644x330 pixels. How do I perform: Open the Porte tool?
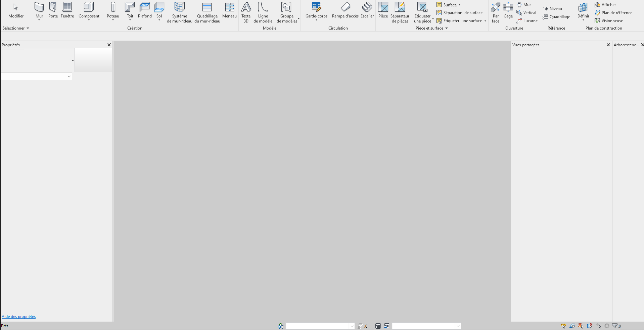tap(53, 10)
